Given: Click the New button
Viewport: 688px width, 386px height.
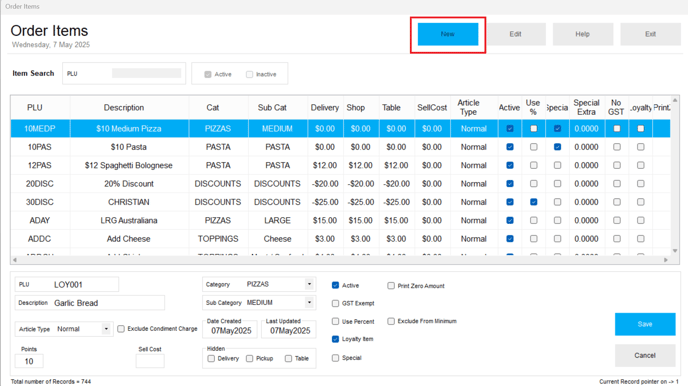Looking at the screenshot, I should coord(448,34).
